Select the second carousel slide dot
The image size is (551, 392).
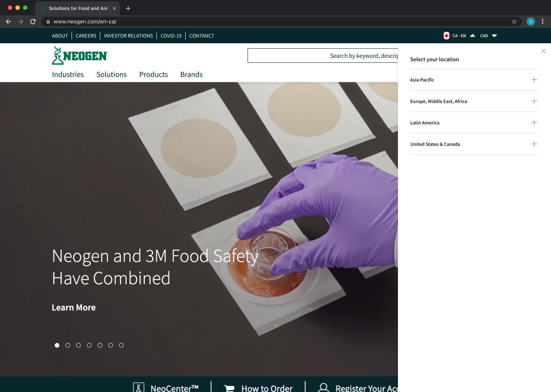[68, 345]
